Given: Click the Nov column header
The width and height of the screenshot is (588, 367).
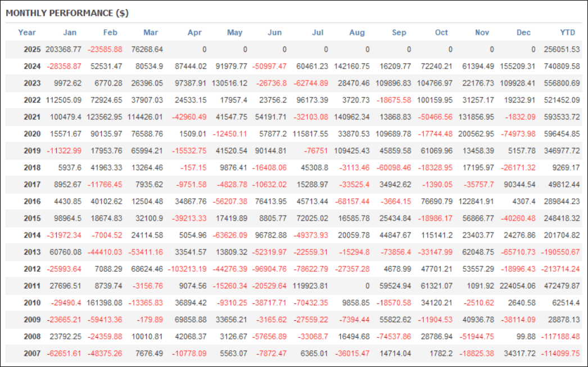Looking at the screenshot, I should point(482,33).
